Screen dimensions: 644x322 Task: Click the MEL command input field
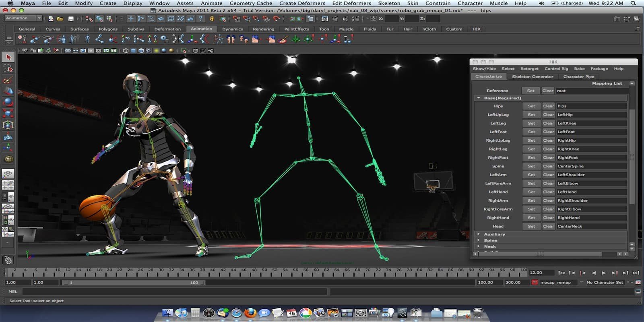pyautogui.click(x=175, y=292)
